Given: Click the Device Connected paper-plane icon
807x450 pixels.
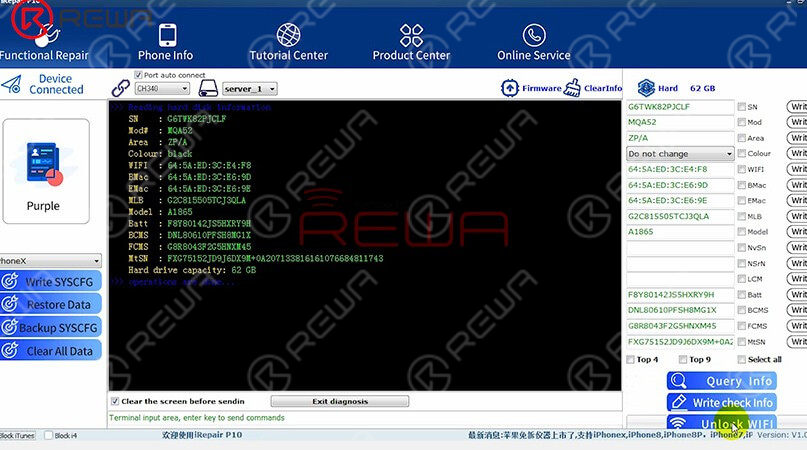Looking at the screenshot, I should click(x=11, y=84).
